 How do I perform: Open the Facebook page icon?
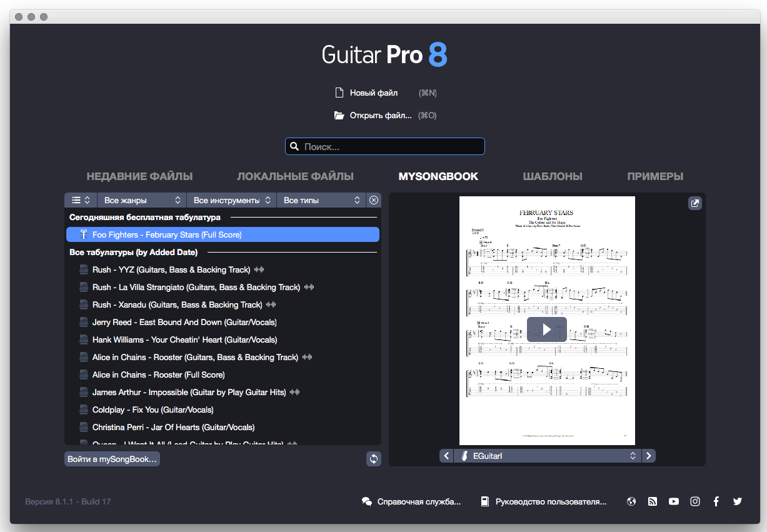[716, 501]
